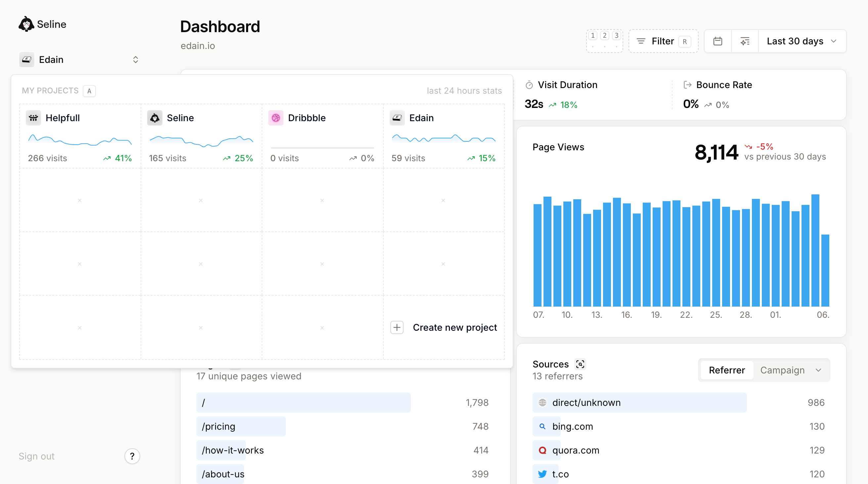Click the Helpfull project icon
This screenshot has height=484, width=868.
click(33, 118)
